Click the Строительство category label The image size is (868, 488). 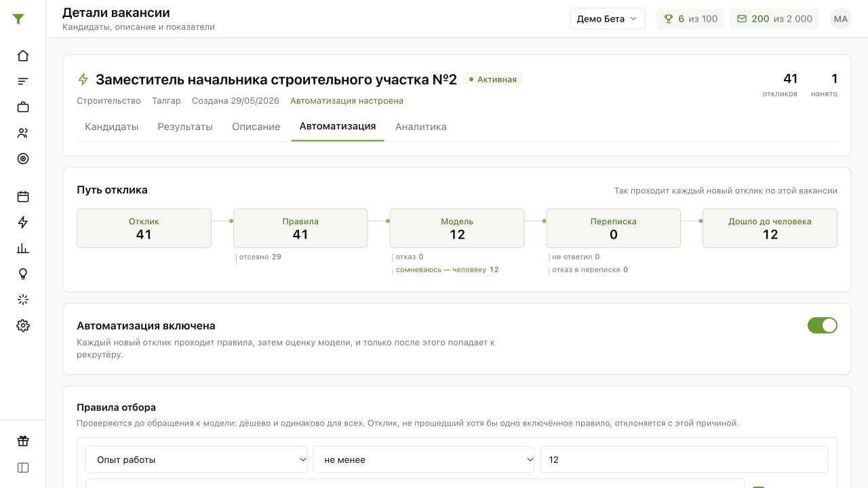[108, 101]
